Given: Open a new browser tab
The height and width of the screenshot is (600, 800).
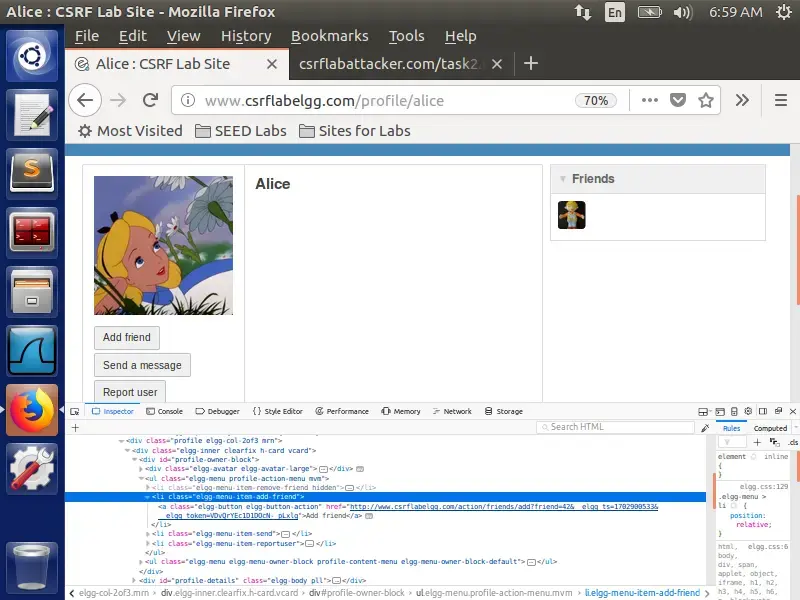Looking at the screenshot, I should (531, 63).
